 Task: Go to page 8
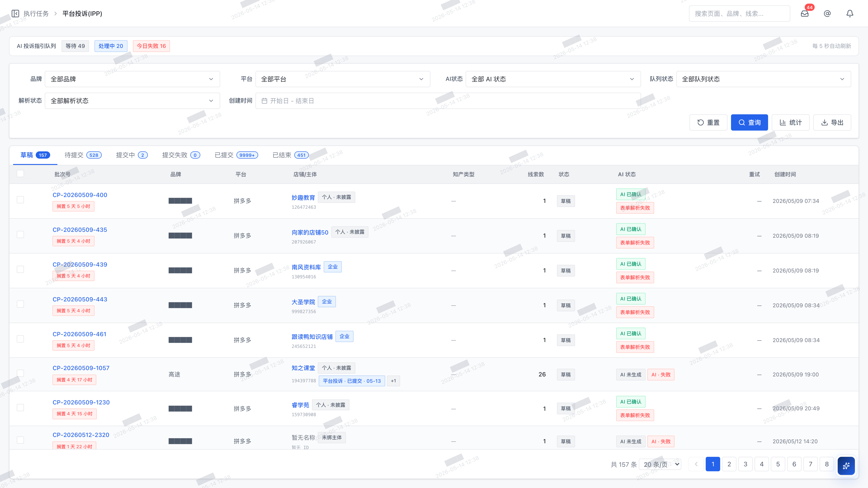pos(827,464)
